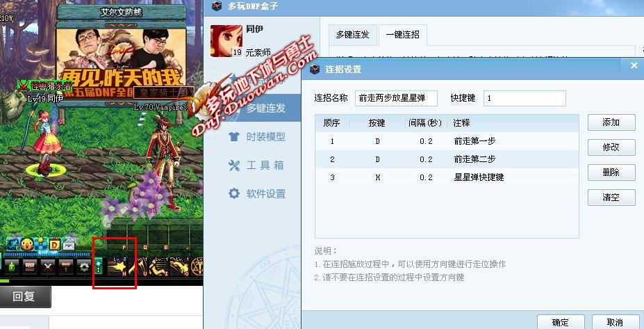644x329 pixels.
Task: Click the 元素师 class label
Action: (258, 53)
